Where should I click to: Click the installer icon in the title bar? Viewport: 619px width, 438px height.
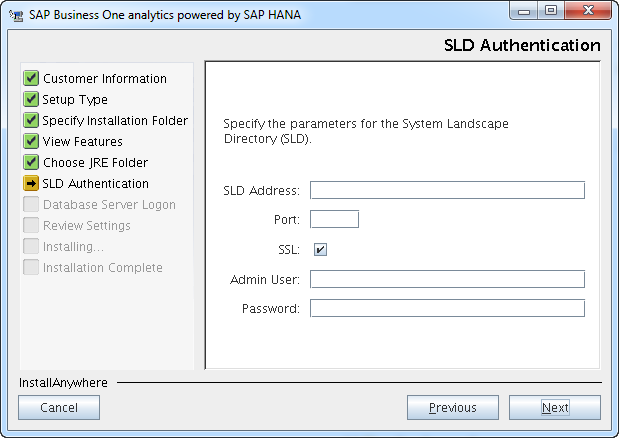click(16, 15)
